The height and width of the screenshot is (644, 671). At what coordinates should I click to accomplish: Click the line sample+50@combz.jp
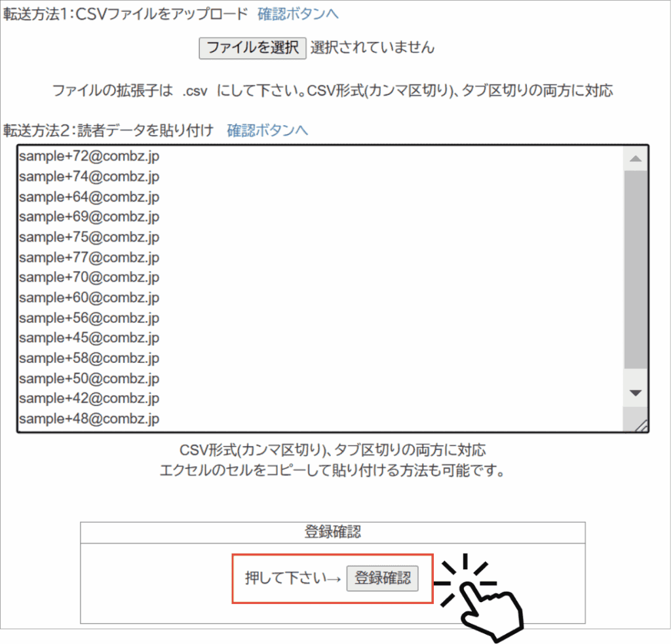(89, 378)
